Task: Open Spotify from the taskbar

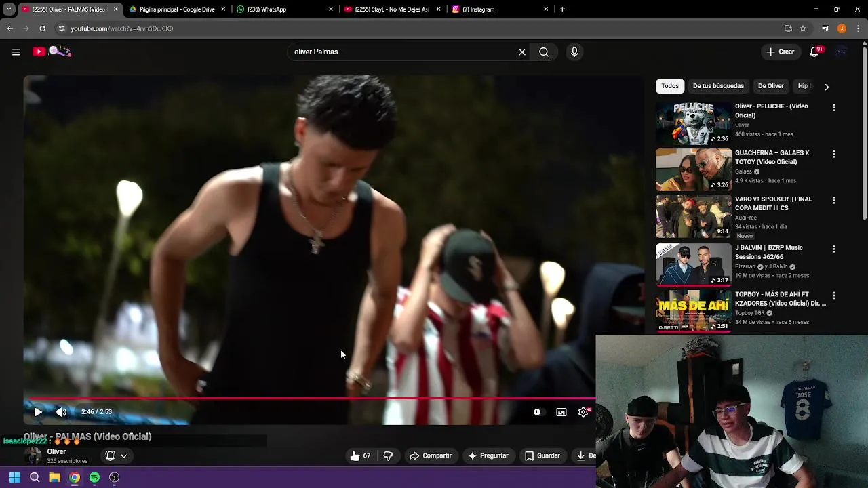Action: (x=94, y=477)
